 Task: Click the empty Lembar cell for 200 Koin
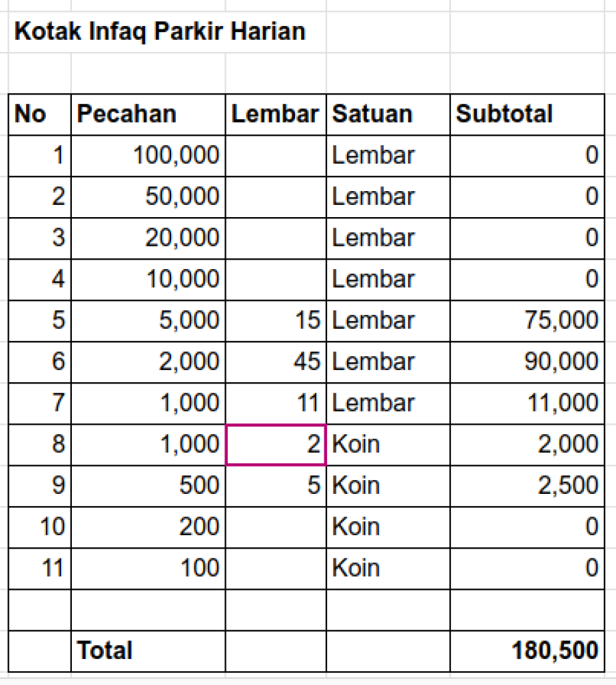click(x=276, y=527)
